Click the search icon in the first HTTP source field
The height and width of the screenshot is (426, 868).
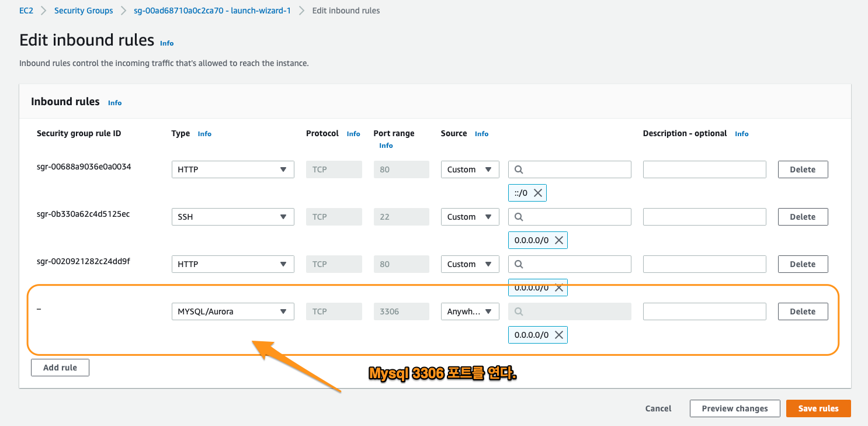click(519, 169)
